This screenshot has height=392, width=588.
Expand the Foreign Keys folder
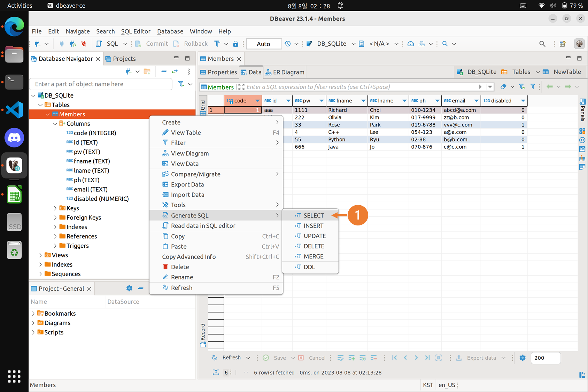pos(55,217)
